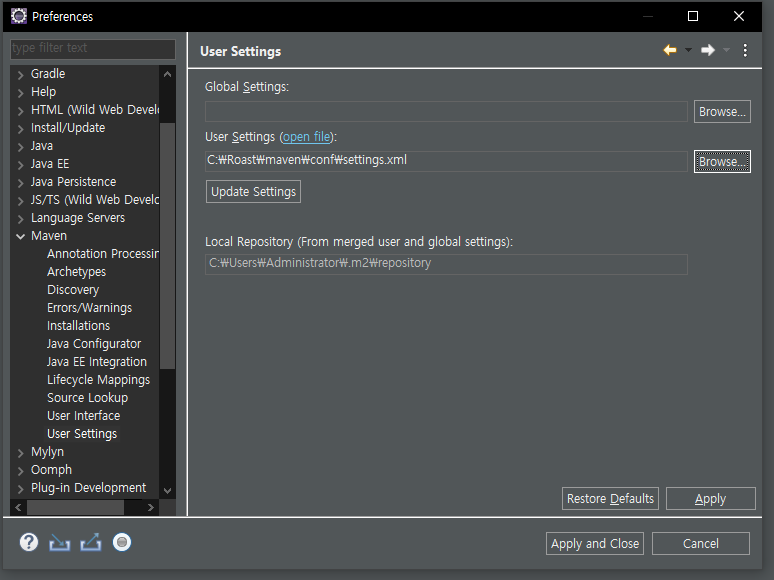Open the three-dot view menu
The image size is (774, 580).
click(745, 50)
